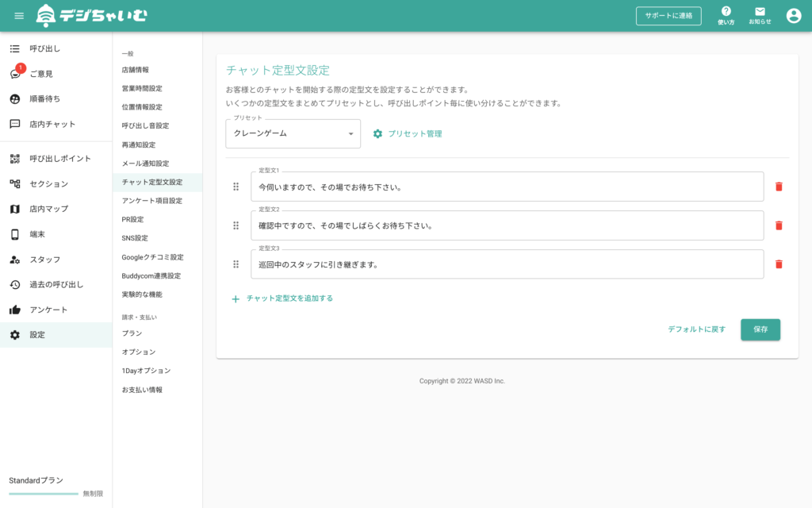812x508 pixels.
Task: Click the アンケート thumbs-up icon
Action: [x=15, y=310]
